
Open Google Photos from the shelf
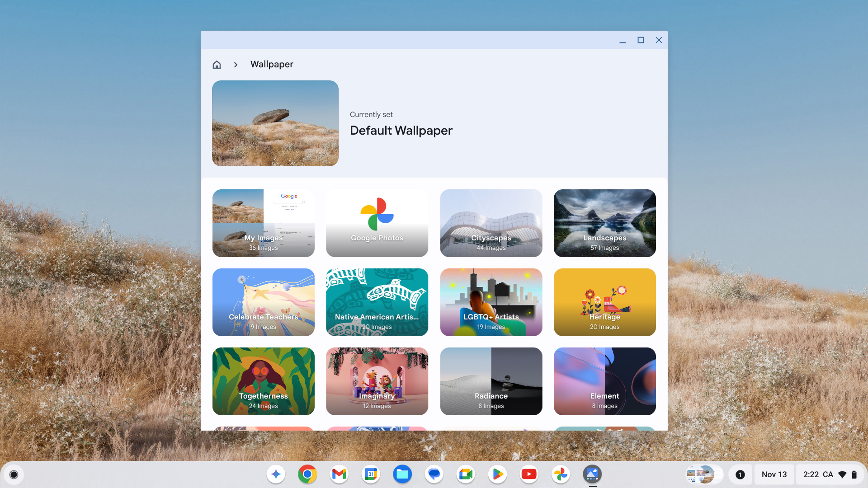tap(561, 474)
